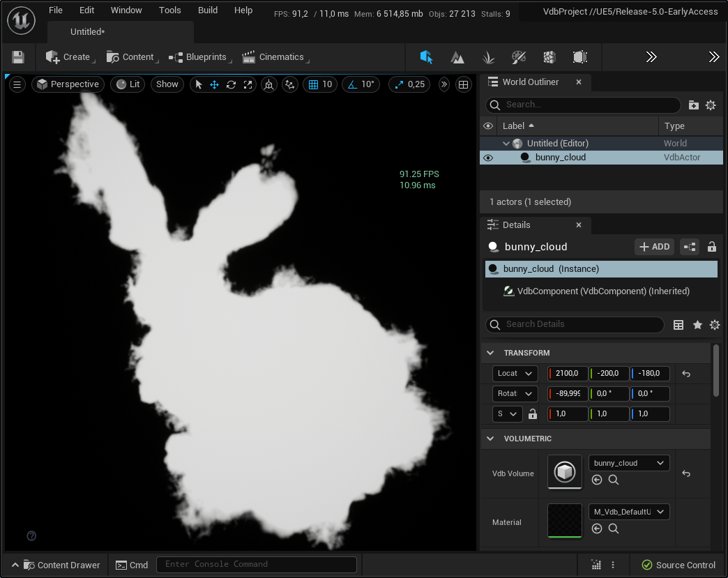Toggle scale lock icon in Transform
Image resolution: width=728 pixels, height=578 pixels.
(x=533, y=414)
